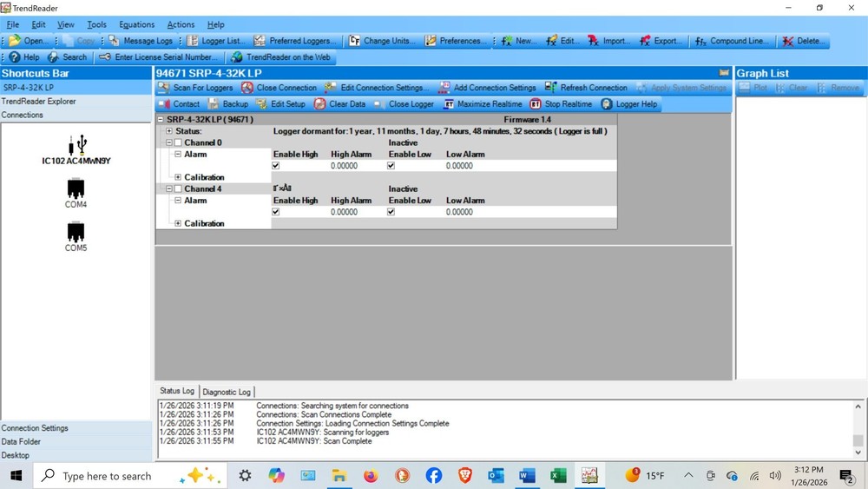
Task: Export an equation
Action: 660,41
